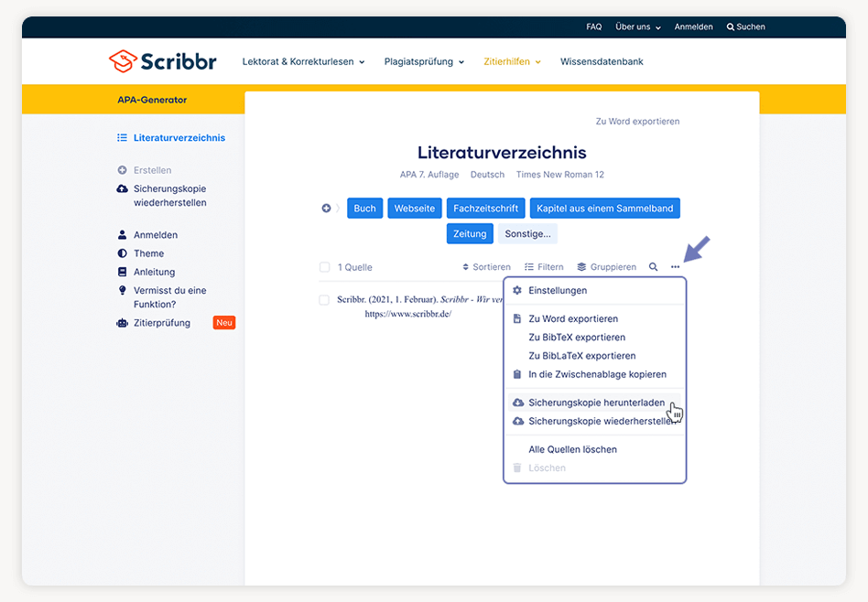Click the gear icon beside Einstellungen
868x602 pixels.
517,291
